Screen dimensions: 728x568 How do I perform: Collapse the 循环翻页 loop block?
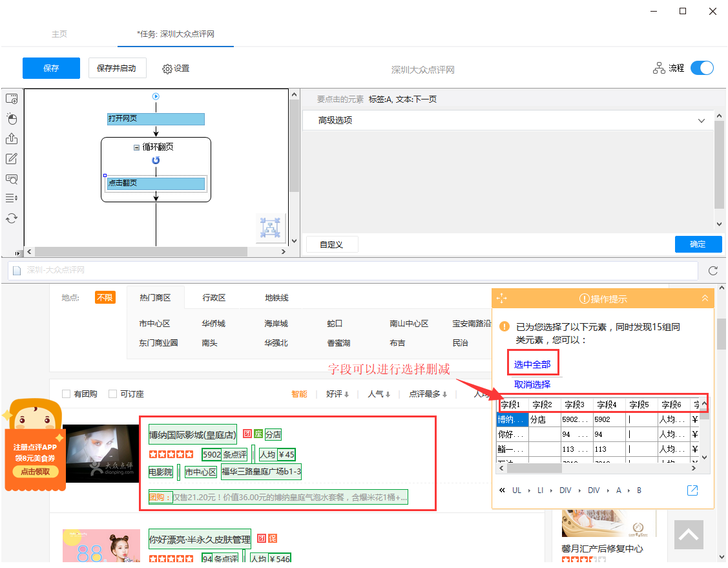click(x=136, y=147)
